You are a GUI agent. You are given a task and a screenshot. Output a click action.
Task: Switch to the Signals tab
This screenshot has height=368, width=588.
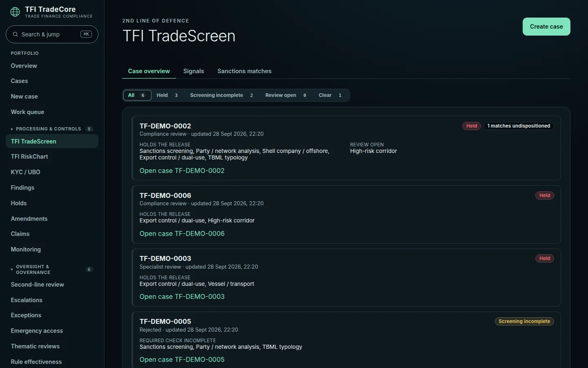[194, 71]
